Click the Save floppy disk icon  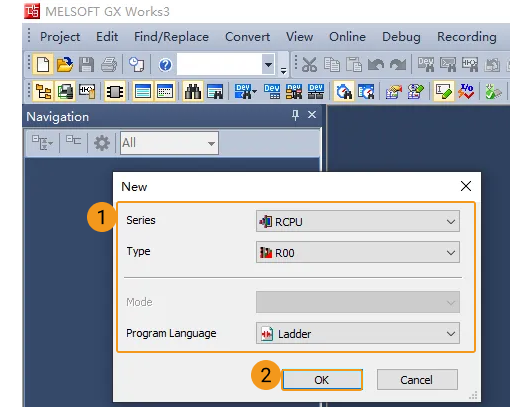[x=86, y=64]
